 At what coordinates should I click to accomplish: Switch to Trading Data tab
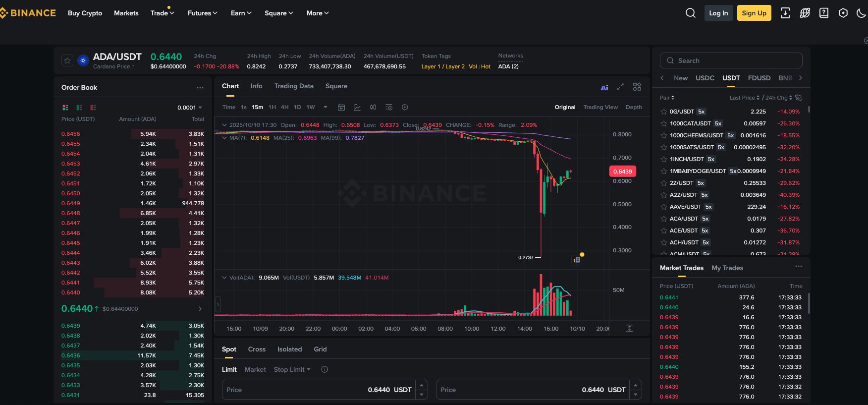click(294, 86)
